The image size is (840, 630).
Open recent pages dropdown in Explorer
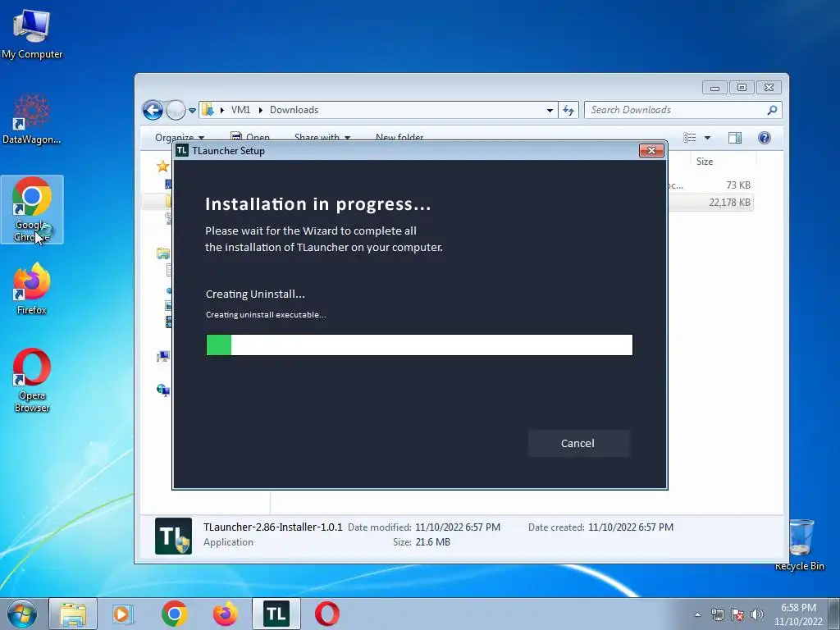[x=192, y=111]
